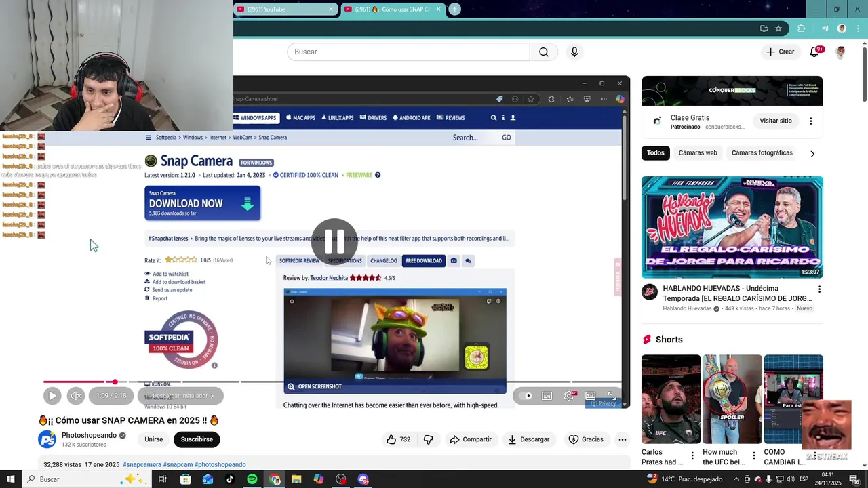Click the #photoshopeando hashtag link
Image resolution: width=868 pixels, height=488 pixels.
click(x=220, y=464)
